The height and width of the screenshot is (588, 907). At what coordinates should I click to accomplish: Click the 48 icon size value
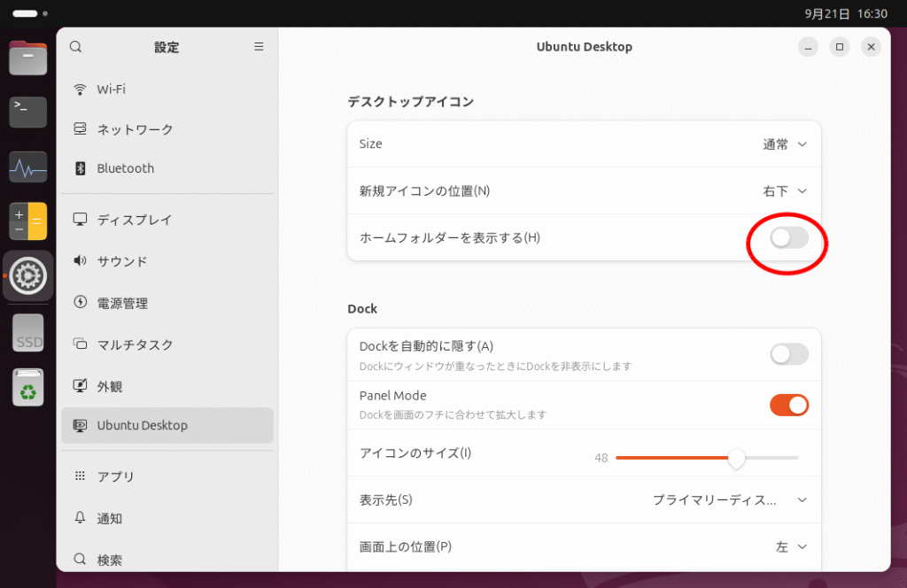pyautogui.click(x=601, y=458)
